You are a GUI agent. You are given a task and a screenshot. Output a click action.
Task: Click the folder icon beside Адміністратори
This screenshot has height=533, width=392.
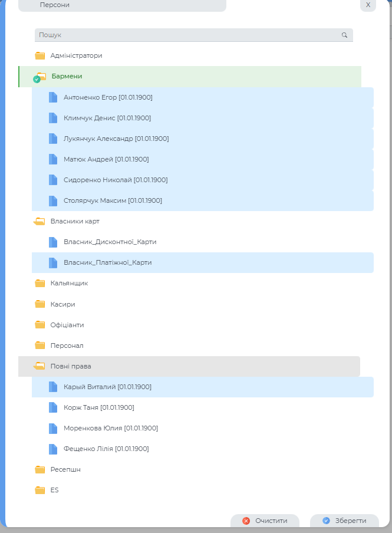pyautogui.click(x=40, y=56)
